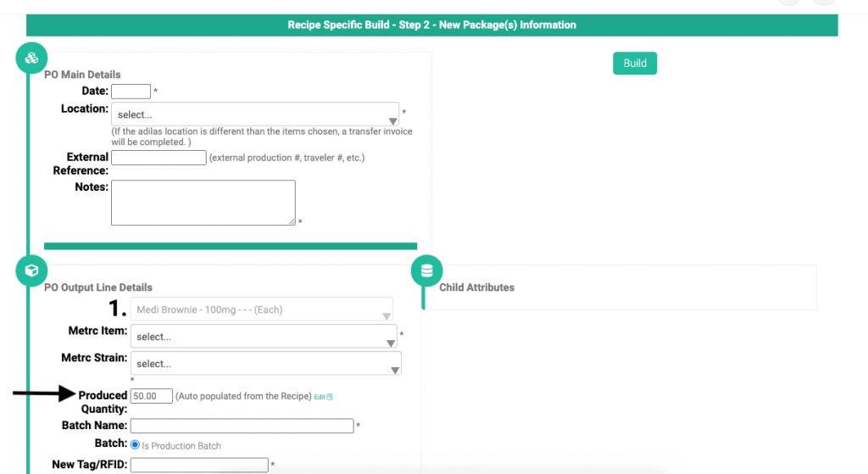This screenshot has width=868, height=474.
Task: Click the Child Attributes database icon
Action: tap(427, 270)
